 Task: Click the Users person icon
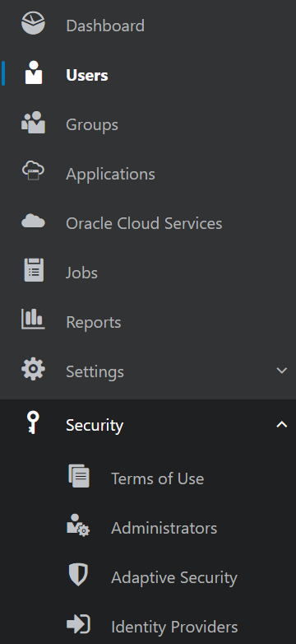34,72
